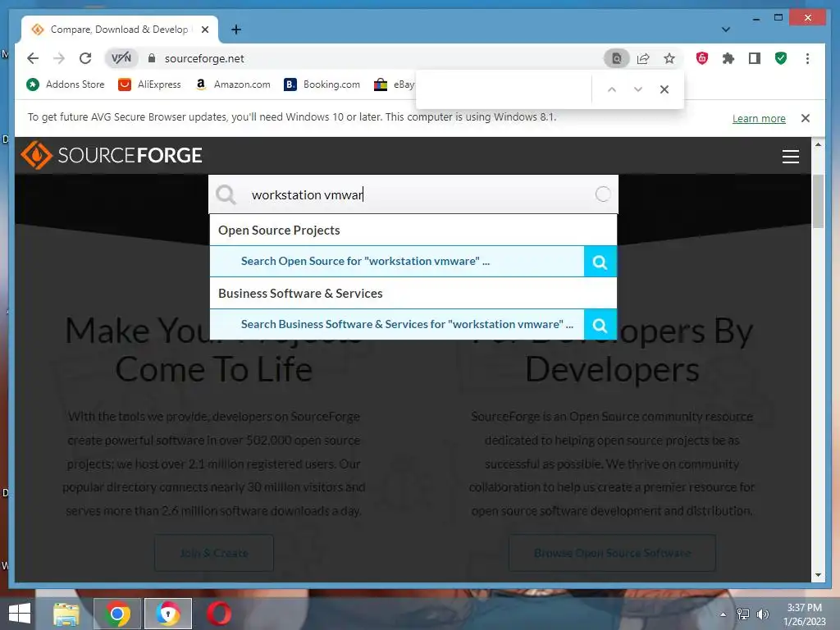Switch to Google Chrome in taskbar

pos(117,614)
